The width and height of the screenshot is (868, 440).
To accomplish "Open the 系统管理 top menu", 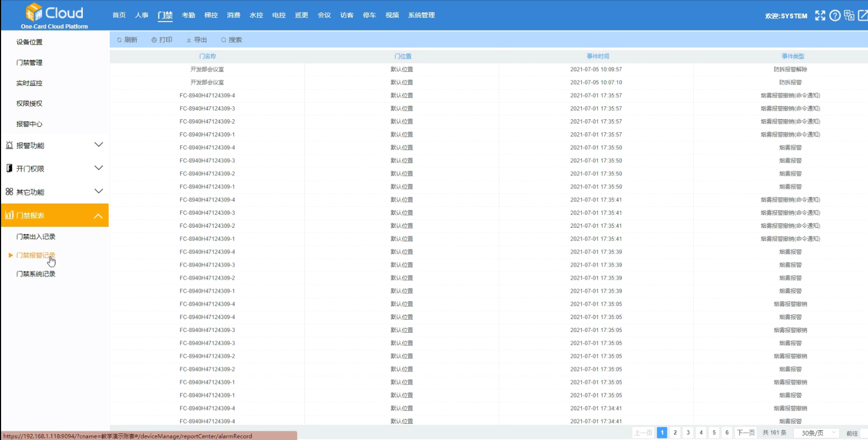I will [x=421, y=16].
